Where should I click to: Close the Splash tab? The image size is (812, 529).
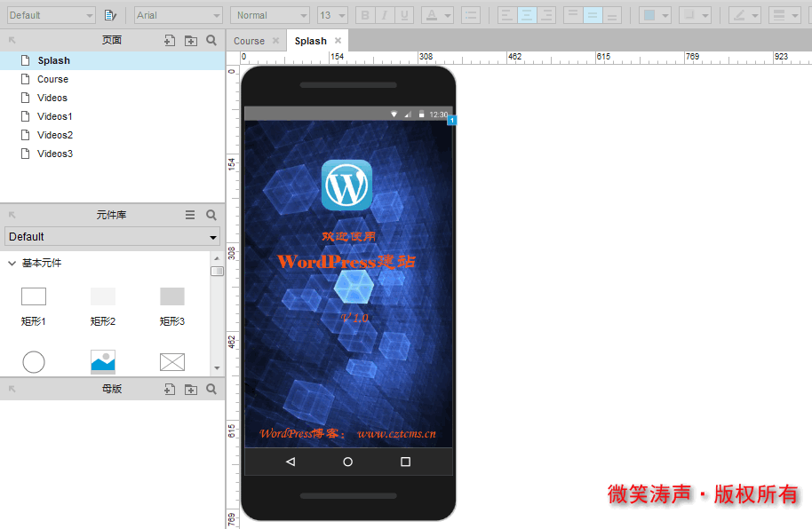338,40
